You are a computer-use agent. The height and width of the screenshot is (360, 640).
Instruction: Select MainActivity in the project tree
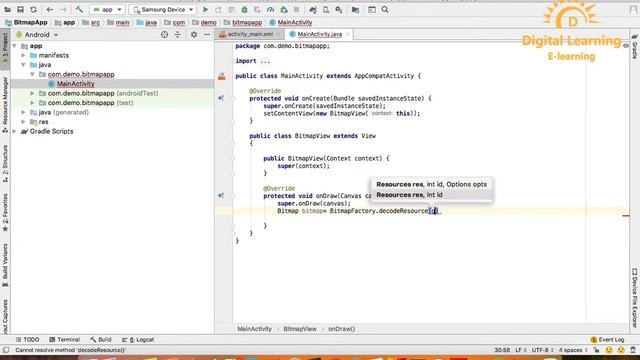pos(76,84)
